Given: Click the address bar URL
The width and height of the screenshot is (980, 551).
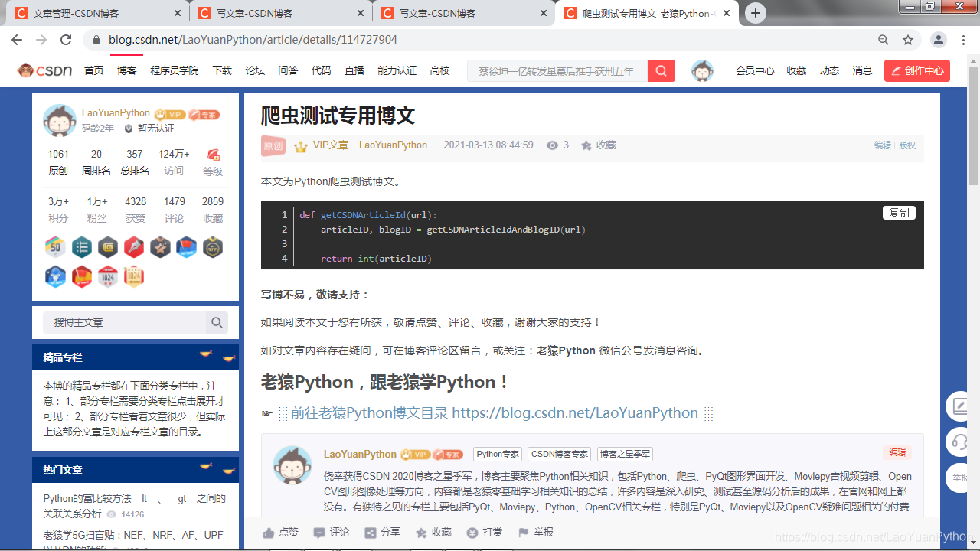Looking at the screenshot, I should (253, 40).
